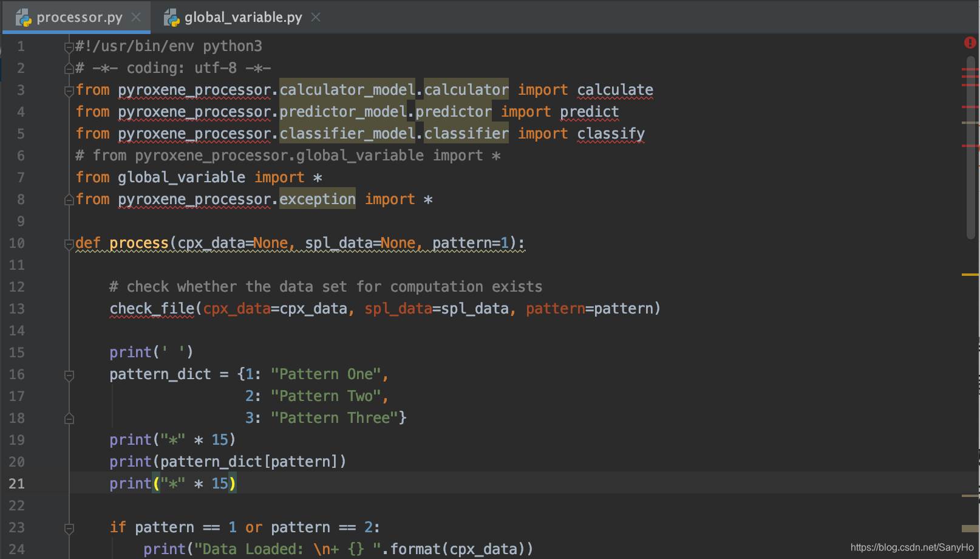This screenshot has width=980, height=559.
Task: Collapse the process function using its gutter fold toggle
Action: coord(69,242)
